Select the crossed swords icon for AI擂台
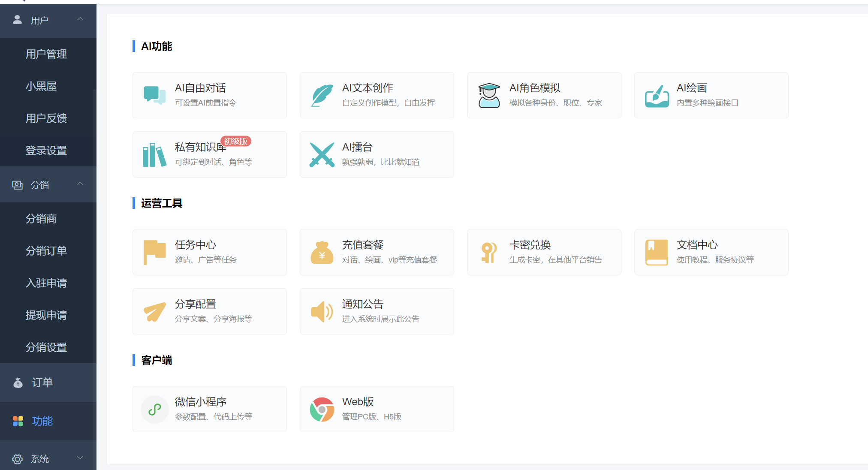Viewport: 868px width, 470px height. pos(322,154)
